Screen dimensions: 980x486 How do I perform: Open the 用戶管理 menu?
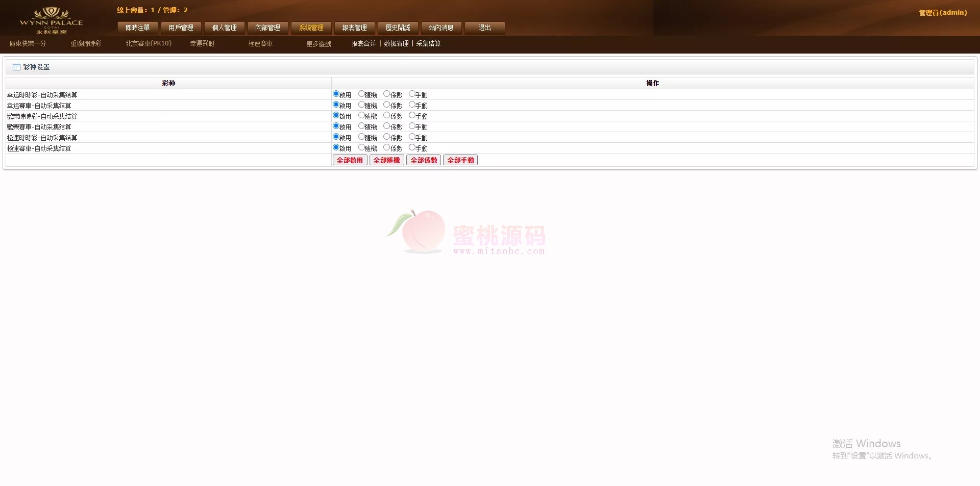point(181,28)
